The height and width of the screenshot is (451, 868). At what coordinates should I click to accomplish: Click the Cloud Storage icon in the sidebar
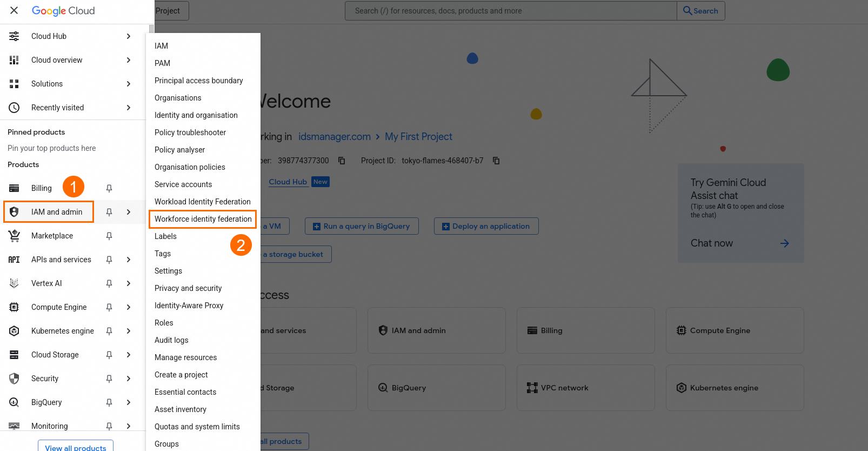[14, 355]
